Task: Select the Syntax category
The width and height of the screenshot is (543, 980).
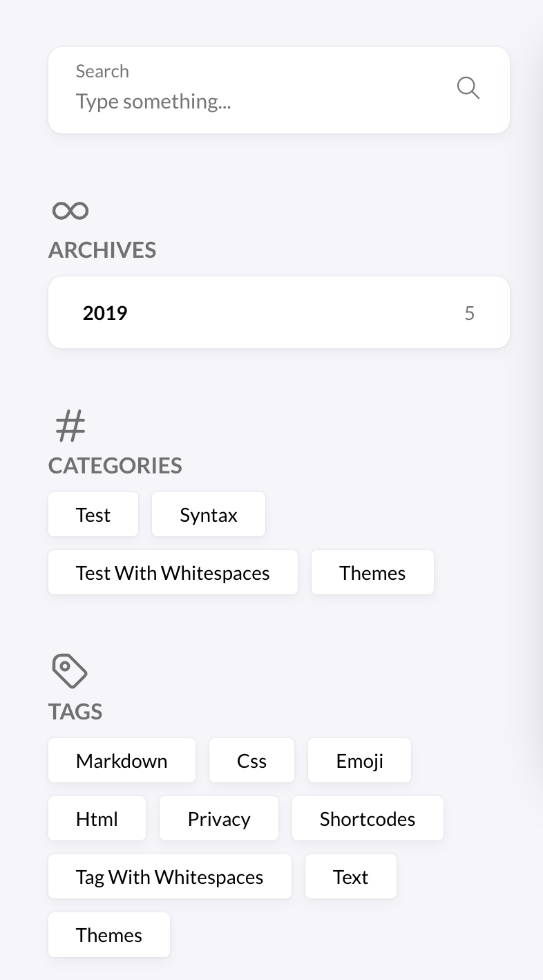Action: click(x=209, y=515)
